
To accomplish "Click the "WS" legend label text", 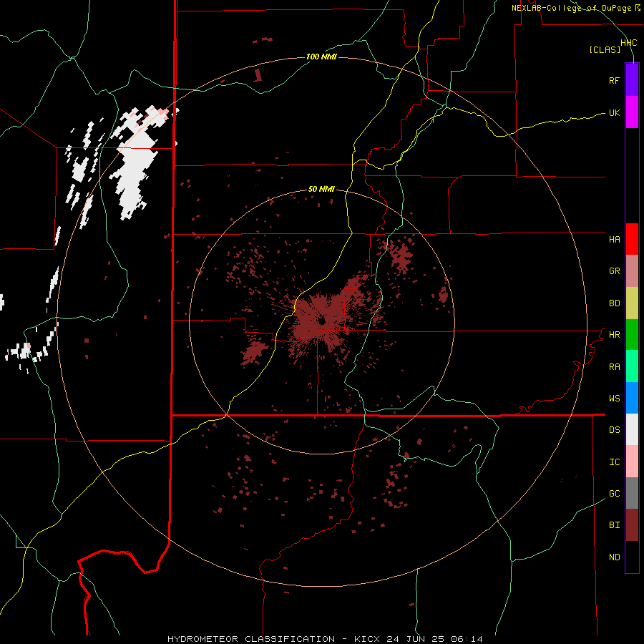I will click(614, 399).
